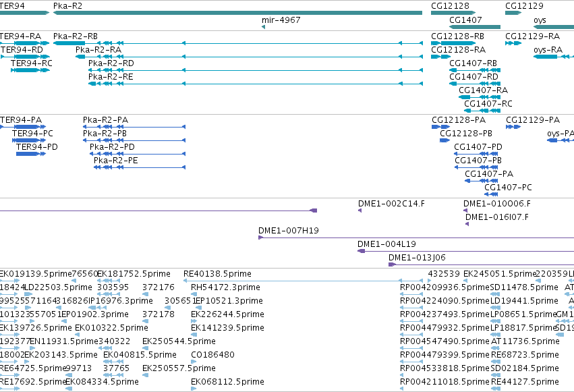Select EST LD19441.5prime label
The width and height of the screenshot is (574, 392).
pos(524,301)
